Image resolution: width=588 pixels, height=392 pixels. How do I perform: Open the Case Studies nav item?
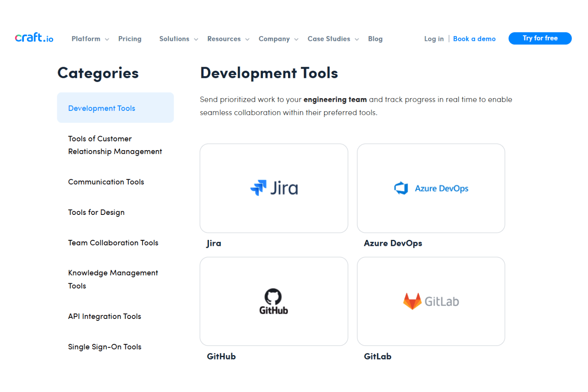329,39
